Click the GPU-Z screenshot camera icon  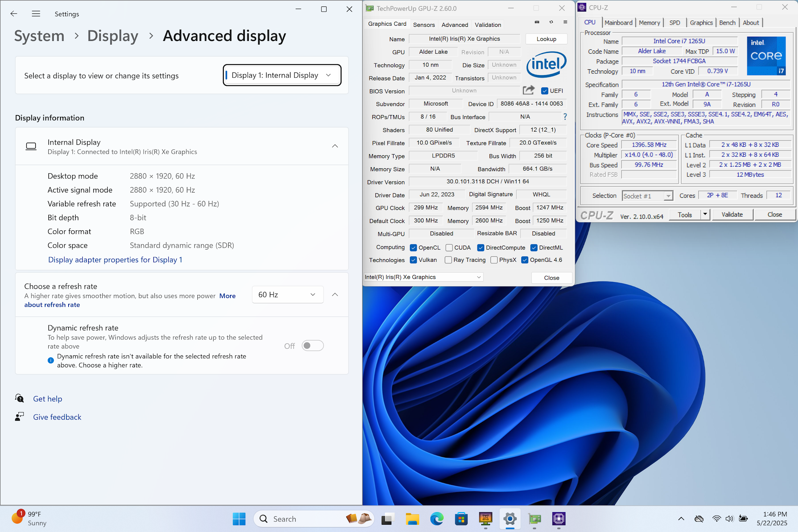point(537,22)
